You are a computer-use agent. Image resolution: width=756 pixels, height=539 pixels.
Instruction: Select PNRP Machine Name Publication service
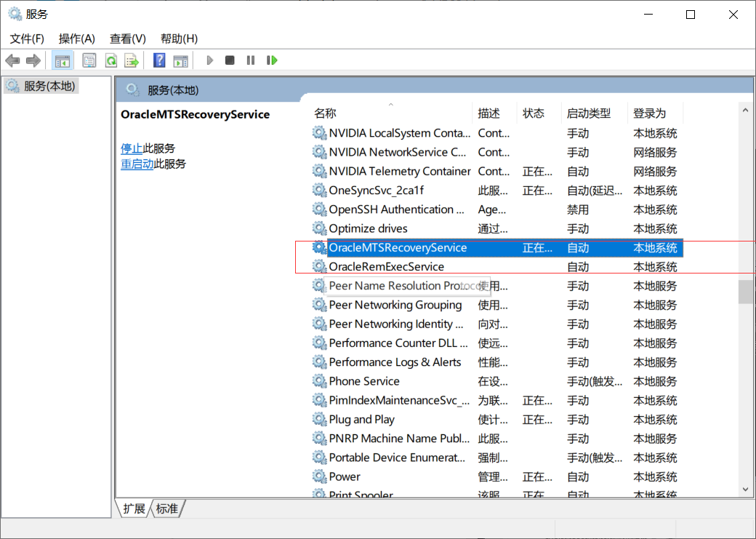coord(399,439)
